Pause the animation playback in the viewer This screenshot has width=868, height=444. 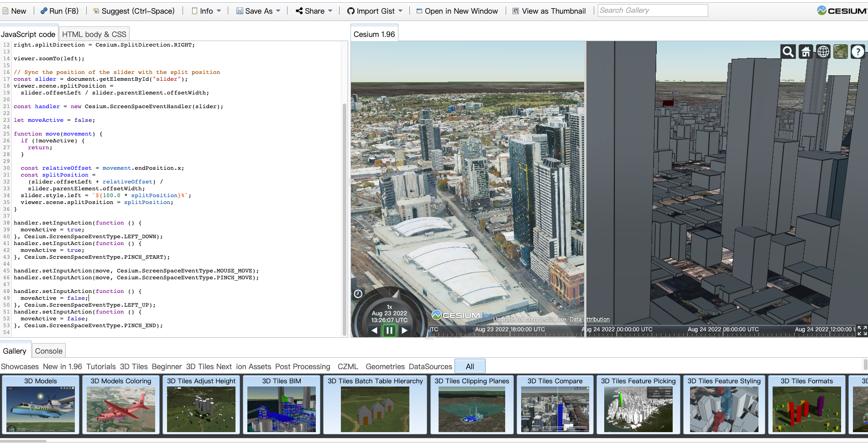click(389, 330)
